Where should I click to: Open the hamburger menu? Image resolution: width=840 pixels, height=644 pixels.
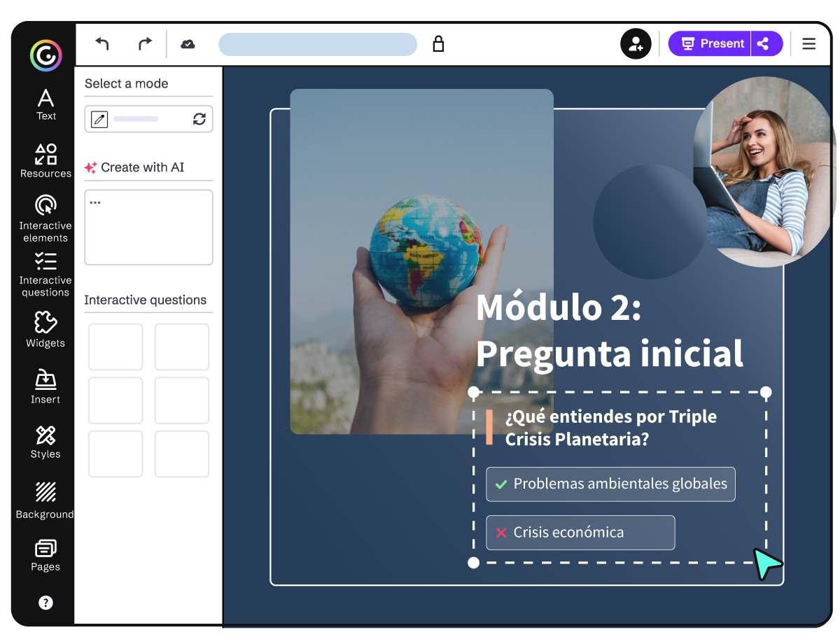808,43
